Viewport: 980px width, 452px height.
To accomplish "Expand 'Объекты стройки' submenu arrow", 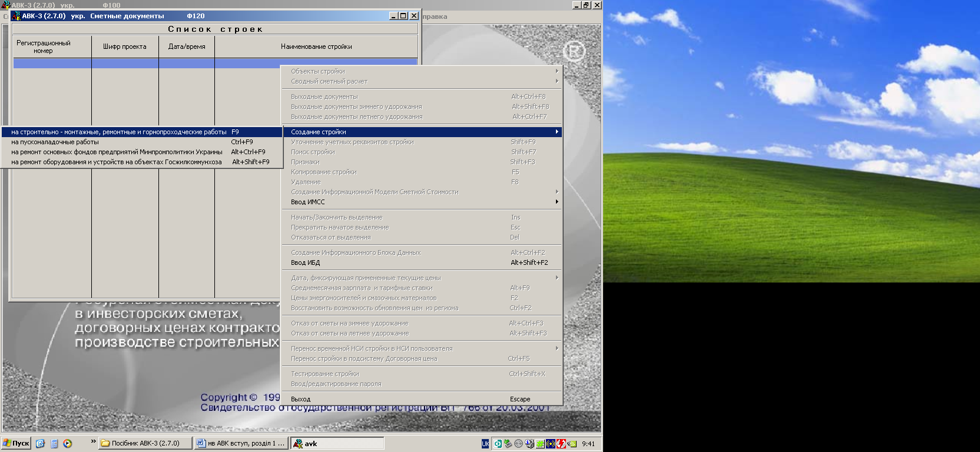I will pyautogui.click(x=557, y=71).
